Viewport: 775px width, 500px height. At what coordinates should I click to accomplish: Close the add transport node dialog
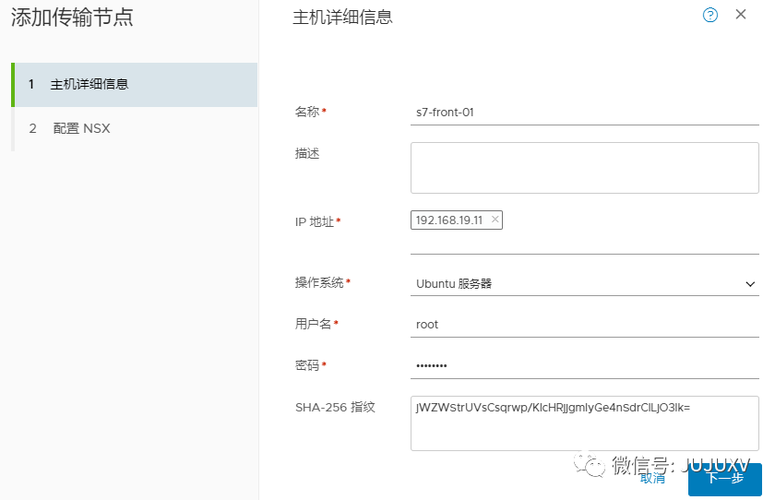(740, 14)
